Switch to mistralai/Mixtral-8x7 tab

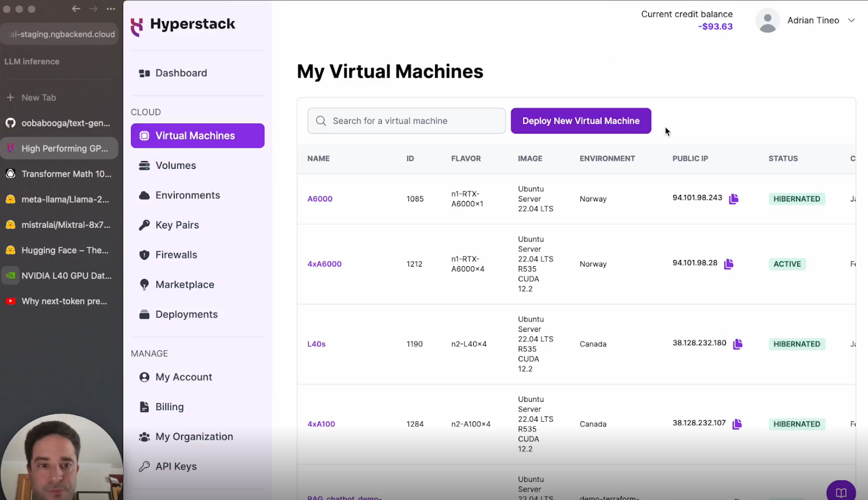click(60, 225)
